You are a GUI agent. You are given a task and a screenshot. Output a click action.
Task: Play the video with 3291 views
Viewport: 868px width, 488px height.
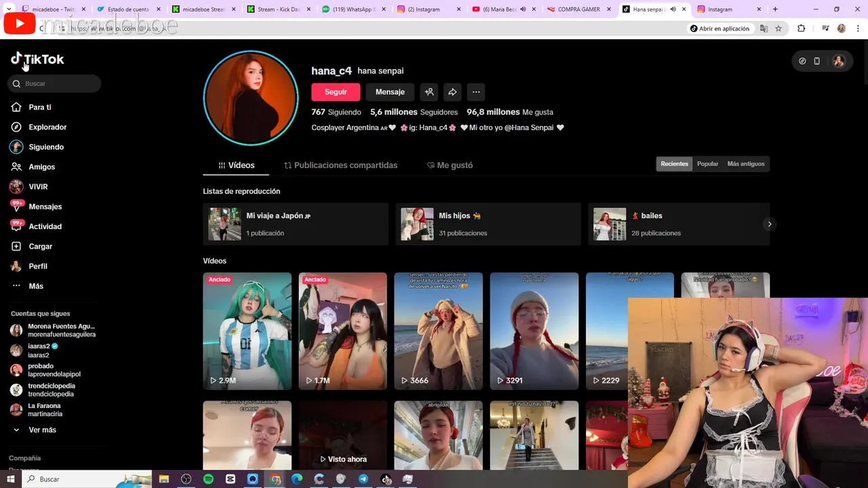tap(534, 331)
